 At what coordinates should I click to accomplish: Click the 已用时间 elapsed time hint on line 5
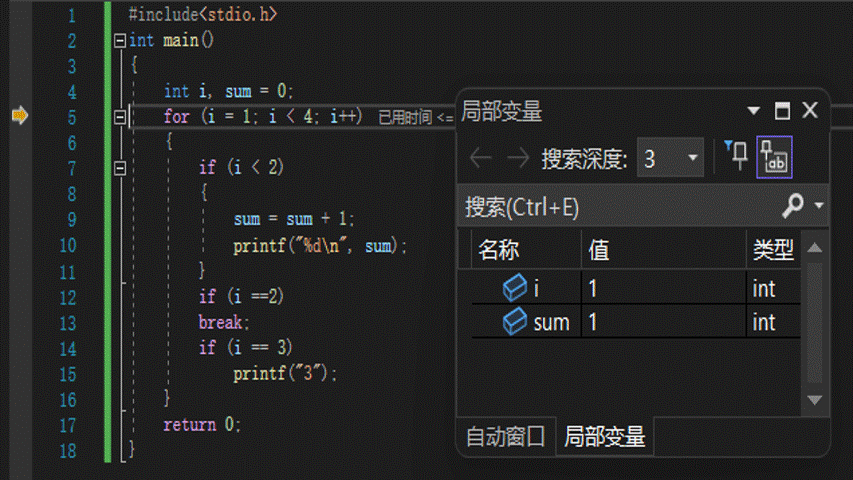coord(416,117)
